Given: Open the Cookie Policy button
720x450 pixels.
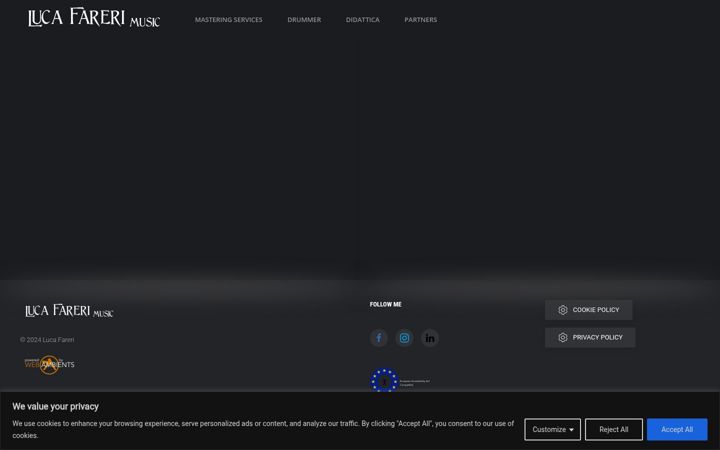Looking at the screenshot, I should 589,310.
